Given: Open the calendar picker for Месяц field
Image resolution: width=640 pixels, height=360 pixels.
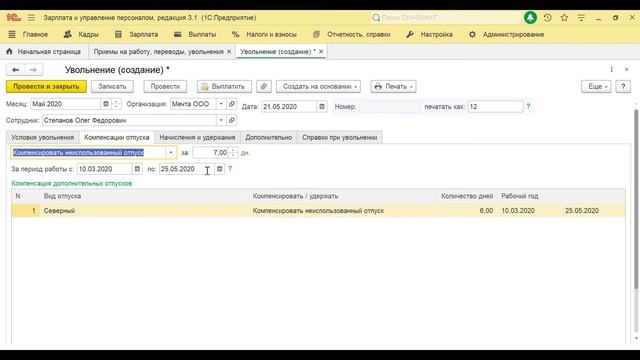Looking at the screenshot, I should [x=106, y=104].
